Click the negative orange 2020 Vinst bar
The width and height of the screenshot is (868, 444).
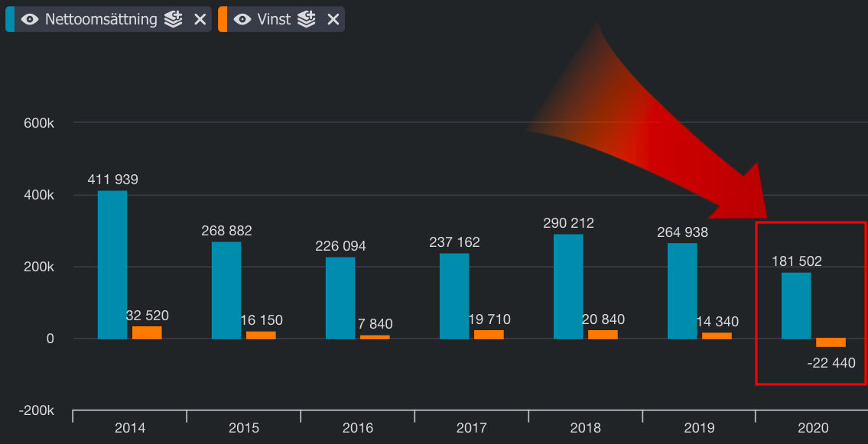click(831, 342)
